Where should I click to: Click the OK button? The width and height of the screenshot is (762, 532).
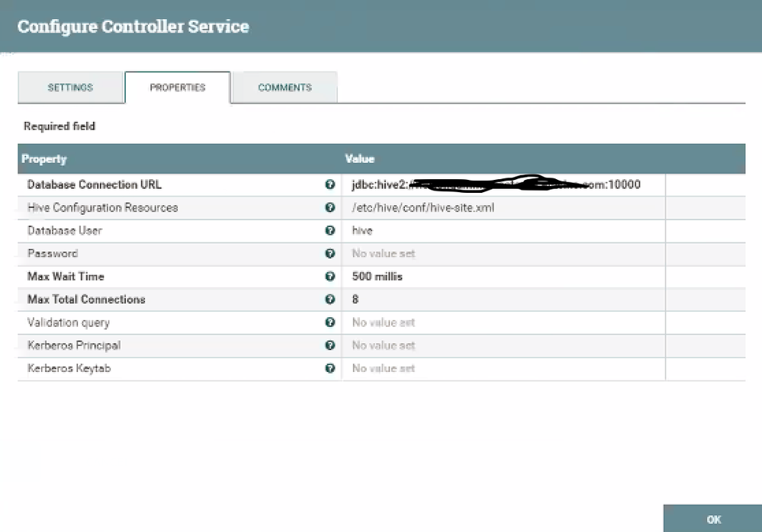713,519
